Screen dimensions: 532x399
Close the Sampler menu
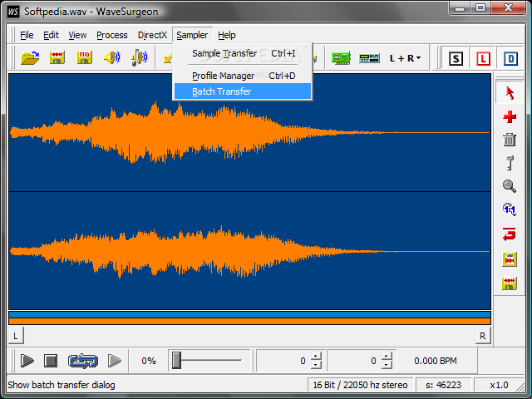(x=192, y=35)
